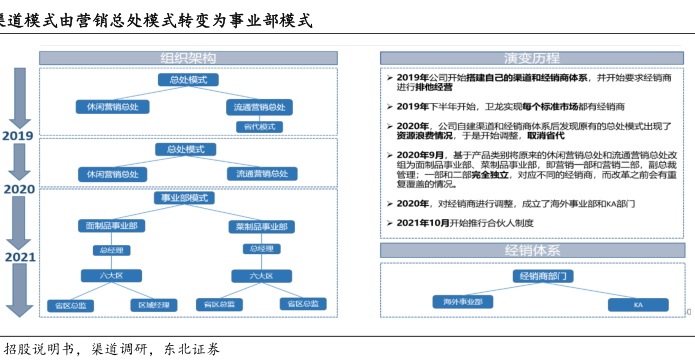
Task: Click the 流通营销总处 box connected to 省代模式
Action: pyautogui.click(x=260, y=107)
